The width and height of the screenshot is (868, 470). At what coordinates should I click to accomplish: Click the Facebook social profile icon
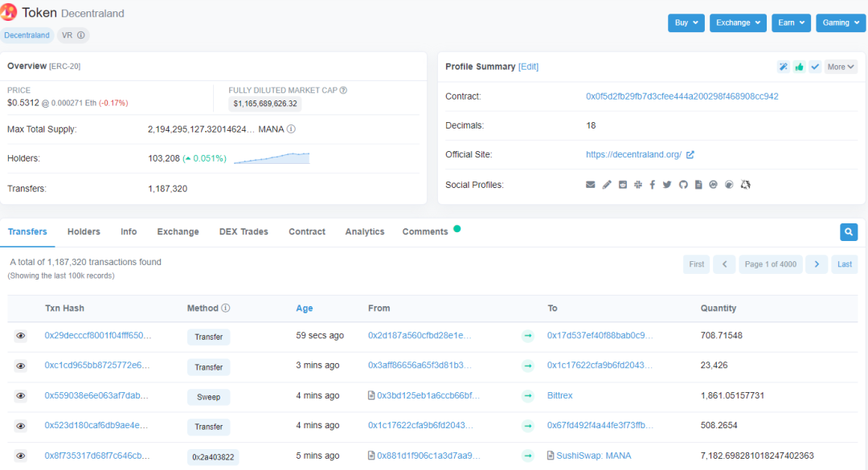[652, 185]
